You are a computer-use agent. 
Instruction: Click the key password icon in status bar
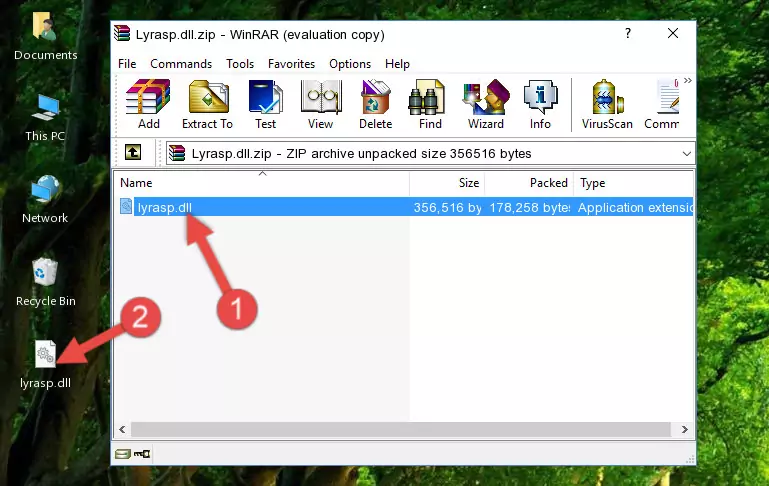pyautogui.click(x=142, y=454)
